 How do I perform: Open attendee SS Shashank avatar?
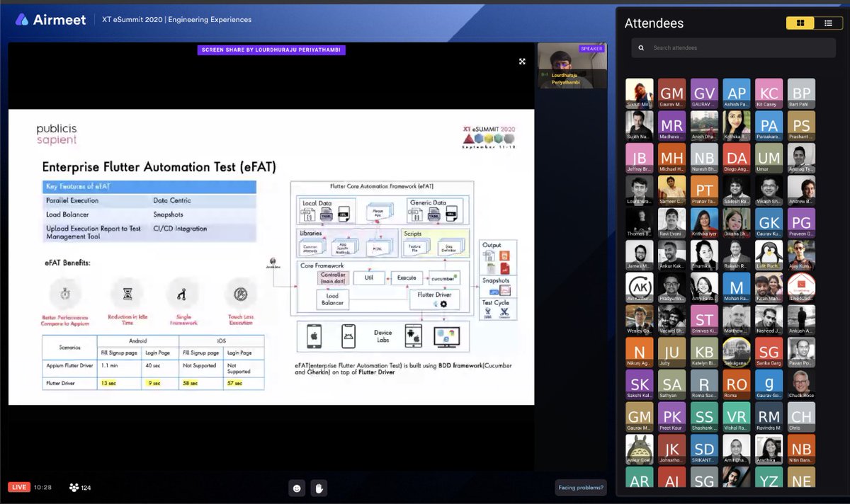point(704,418)
